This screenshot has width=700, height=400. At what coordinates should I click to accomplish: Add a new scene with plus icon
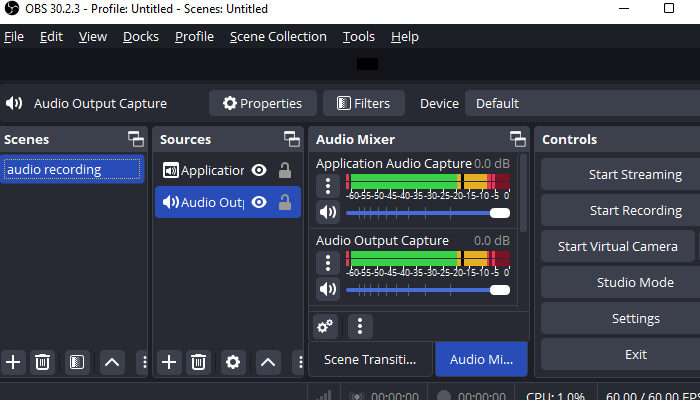click(x=13, y=362)
